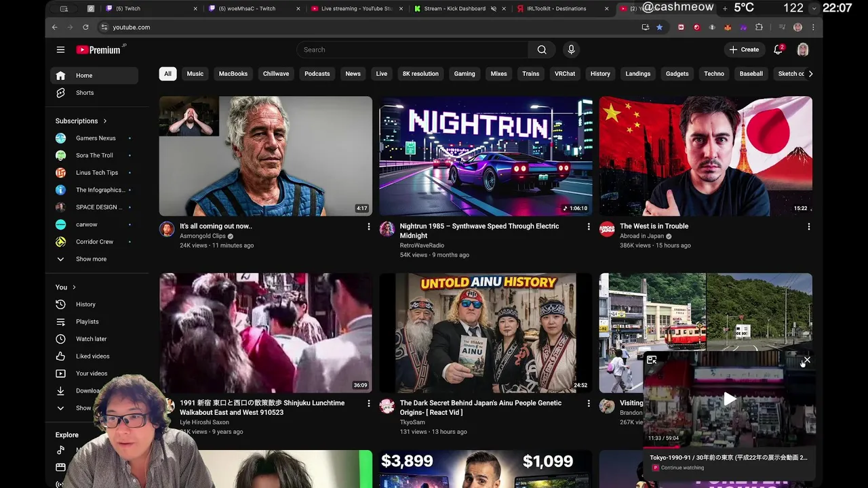The width and height of the screenshot is (868, 488).
Task: Open the browser extensions puzzle icon
Action: tap(759, 27)
